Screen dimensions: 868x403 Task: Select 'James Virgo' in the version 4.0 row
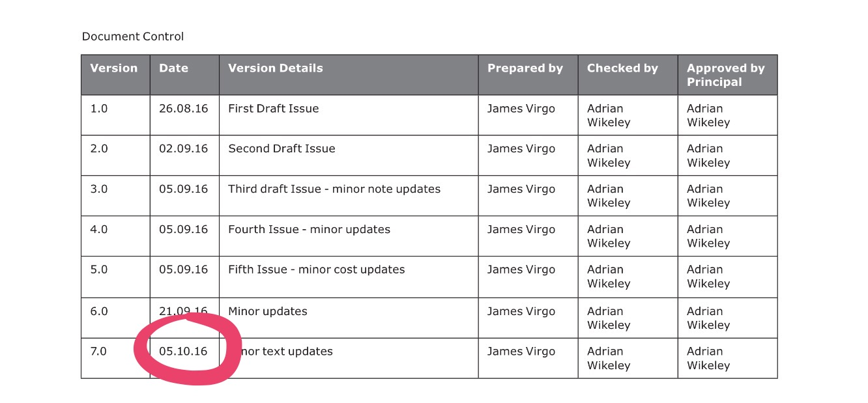tap(521, 230)
